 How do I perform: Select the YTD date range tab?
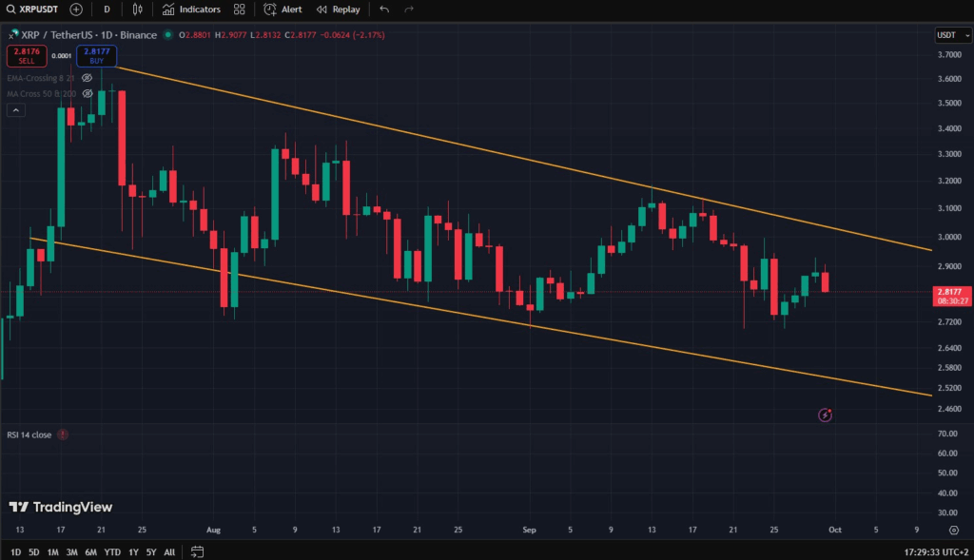[112, 551]
